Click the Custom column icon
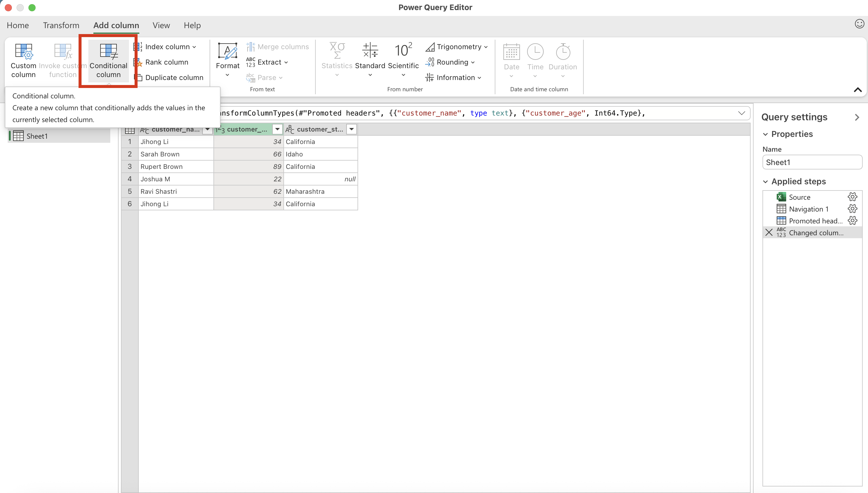Viewport: 868px width, 493px height. click(x=23, y=51)
